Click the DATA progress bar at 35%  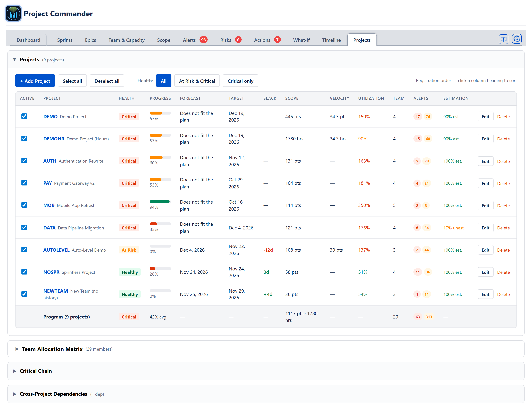coord(160,224)
